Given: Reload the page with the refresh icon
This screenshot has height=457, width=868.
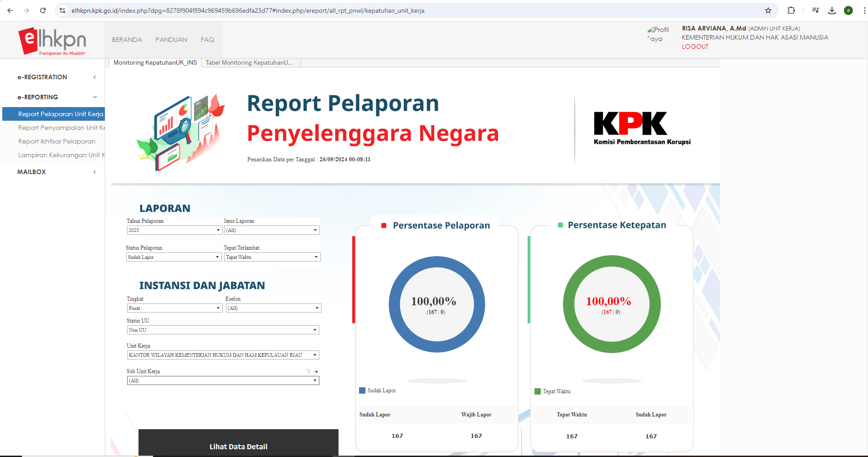Looking at the screenshot, I should coord(42,10).
